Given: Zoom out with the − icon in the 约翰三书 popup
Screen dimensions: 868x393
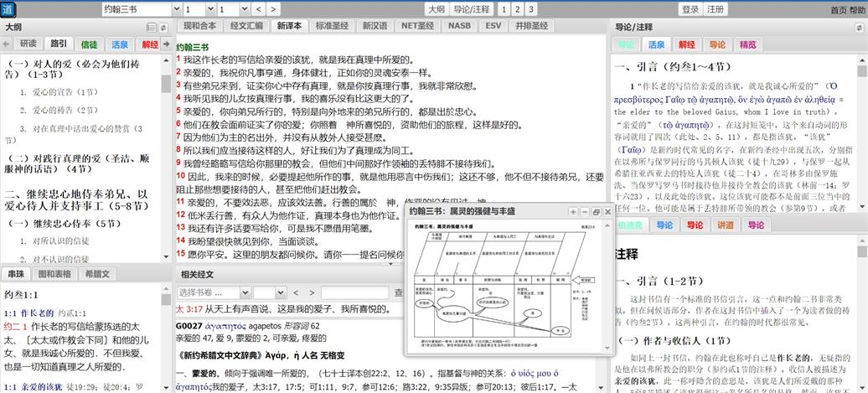Looking at the screenshot, I should click(585, 212).
